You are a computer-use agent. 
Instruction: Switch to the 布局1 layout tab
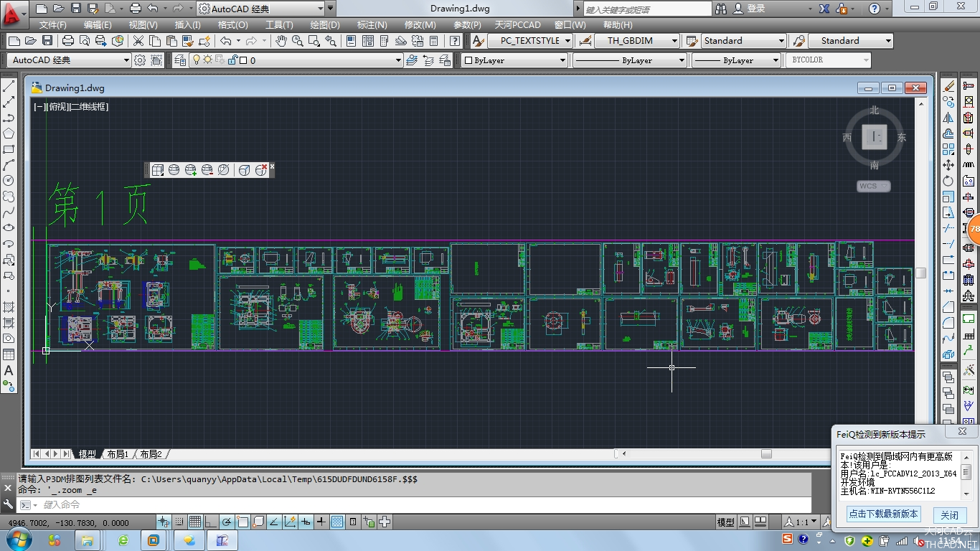tap(117, 454)
